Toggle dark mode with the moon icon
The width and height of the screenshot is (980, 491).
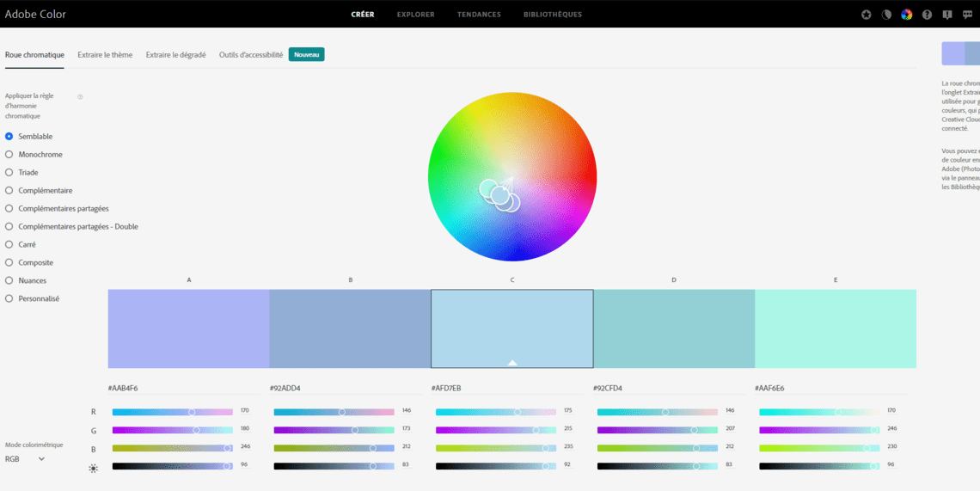click(x=886, y=15)
